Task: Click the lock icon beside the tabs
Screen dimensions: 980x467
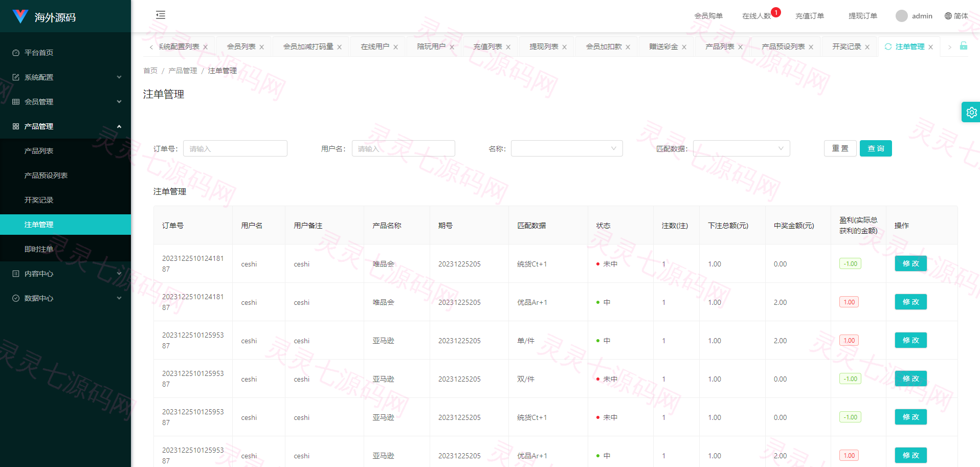Action: [x=964, y=46]
